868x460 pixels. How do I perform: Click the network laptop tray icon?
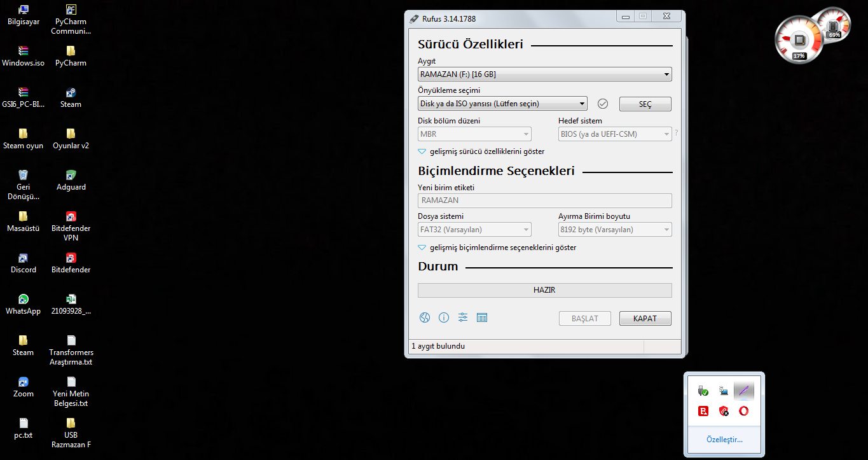723,391
